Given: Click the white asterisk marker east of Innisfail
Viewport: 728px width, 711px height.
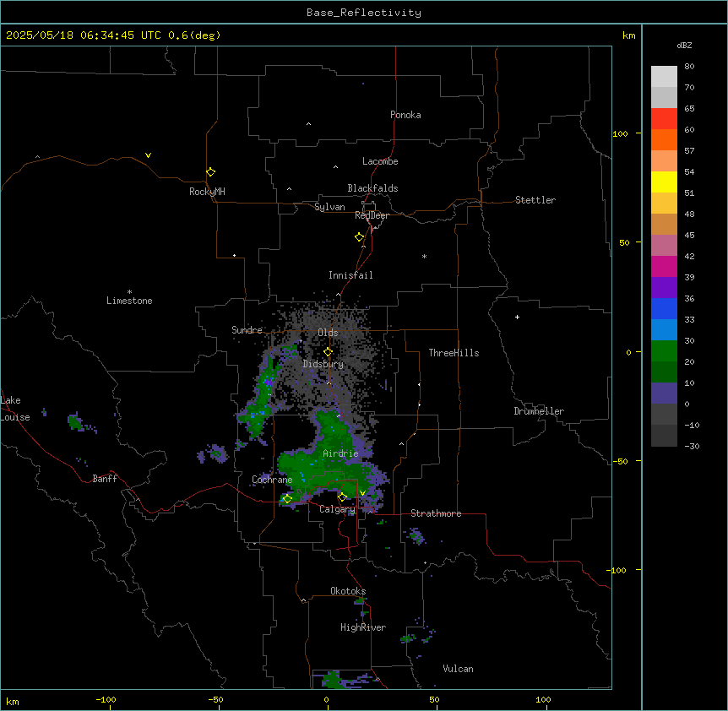Looking at the screenshot, I should point(424,256).
